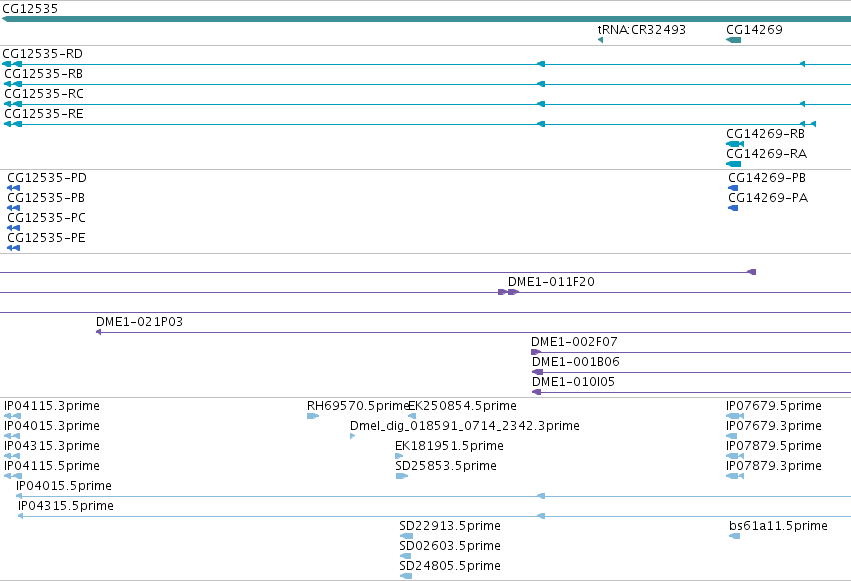Click EST IP07879.3prime
The height and width of the screenshot is (581, 851).
[774, 467]
